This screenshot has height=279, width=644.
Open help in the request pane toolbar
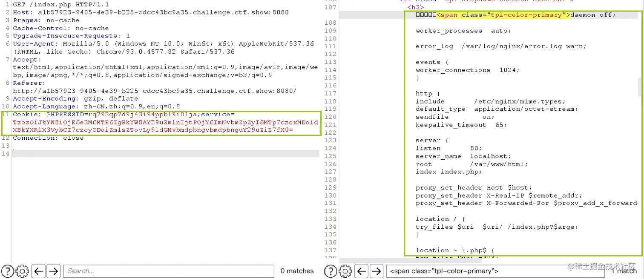click(8, 271)
